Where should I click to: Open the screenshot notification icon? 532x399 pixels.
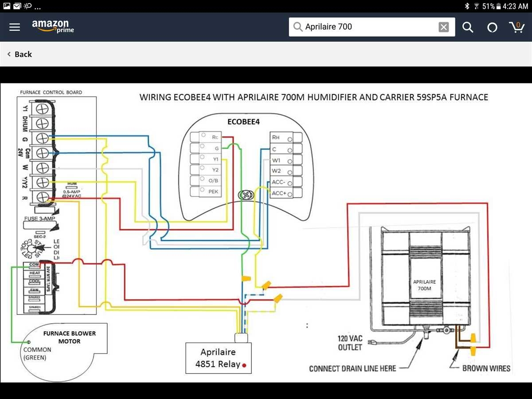[x=6, y=6]
